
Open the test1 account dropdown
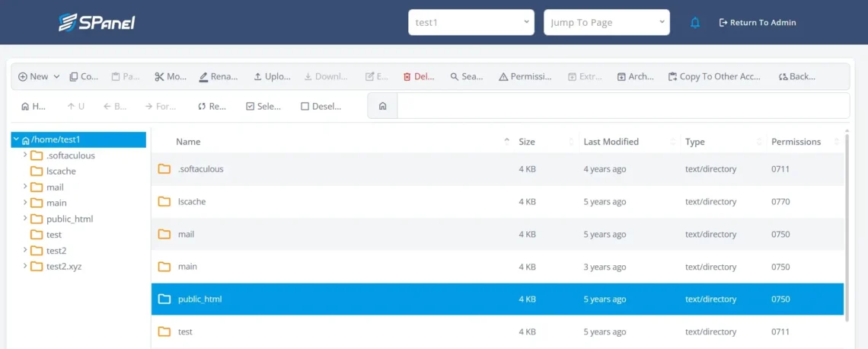click(471, 23)
